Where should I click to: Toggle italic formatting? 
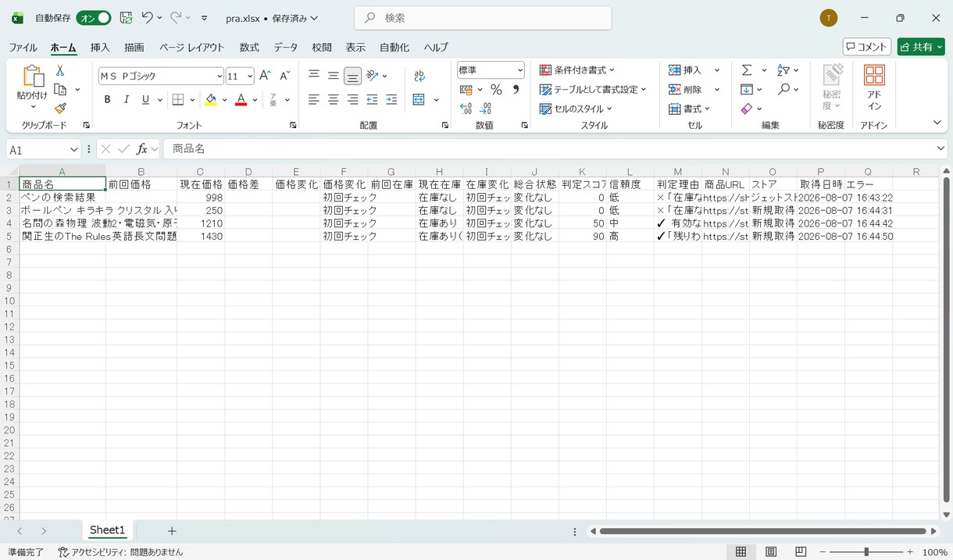127,100
